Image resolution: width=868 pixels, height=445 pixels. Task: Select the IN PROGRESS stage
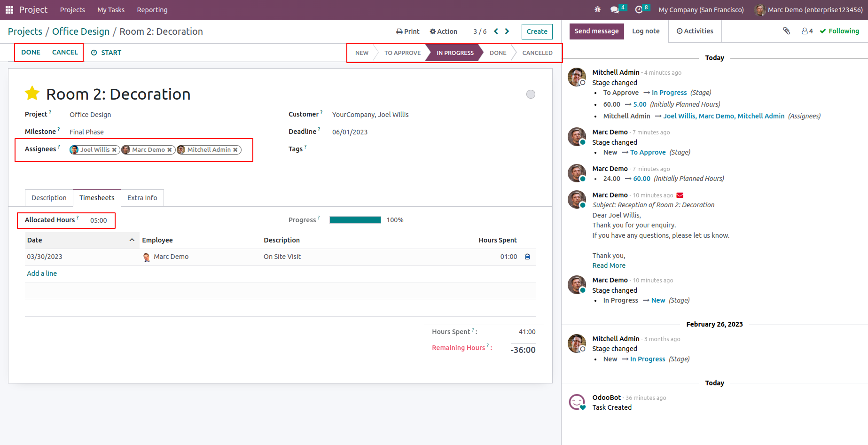point(455,53)
